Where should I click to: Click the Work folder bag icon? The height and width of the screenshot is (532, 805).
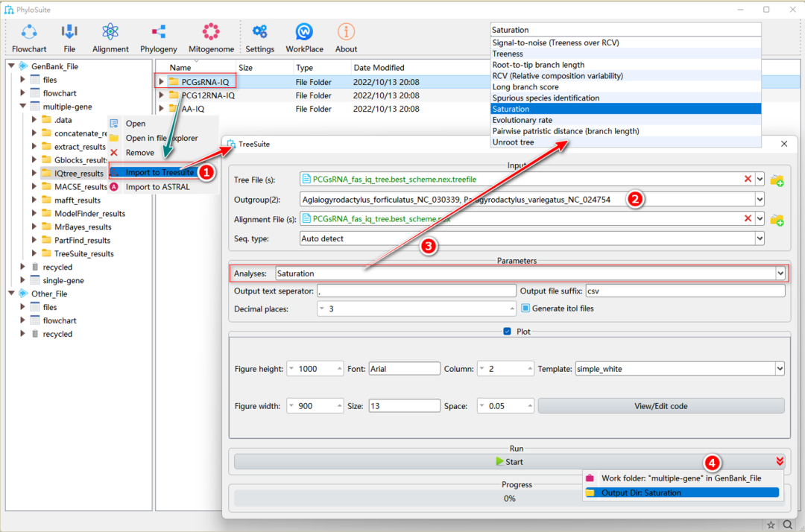590,478
